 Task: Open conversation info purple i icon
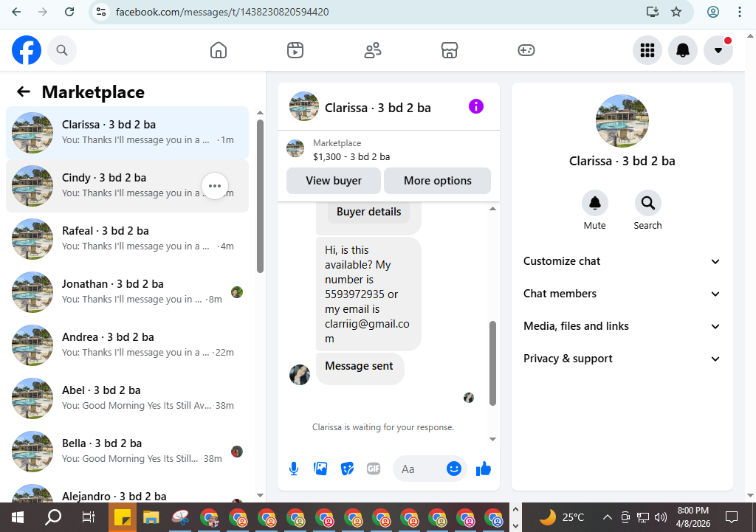[x=476, y=106]
